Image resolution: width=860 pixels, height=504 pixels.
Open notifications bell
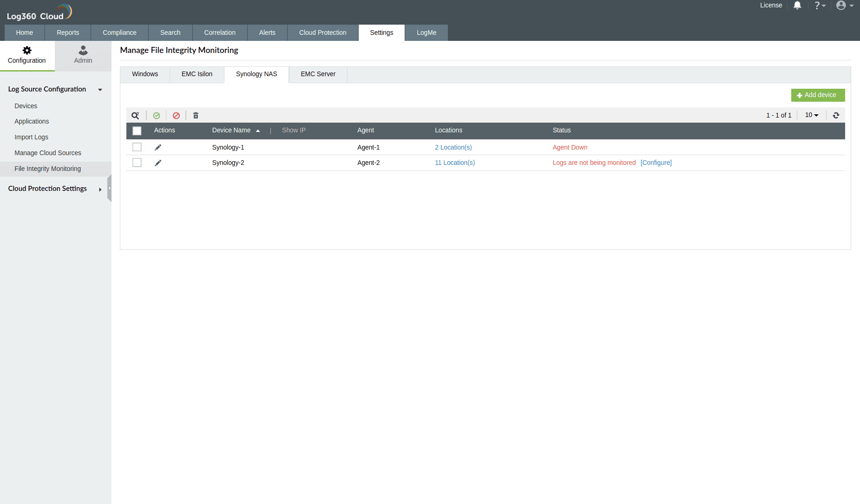(x=797, y=5)
